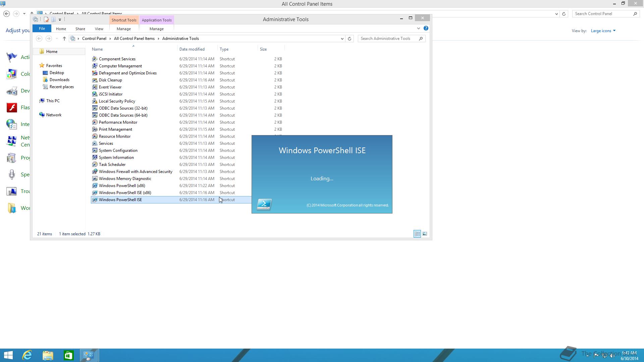Open the File ribbon menu

click(x=42, y=28)
